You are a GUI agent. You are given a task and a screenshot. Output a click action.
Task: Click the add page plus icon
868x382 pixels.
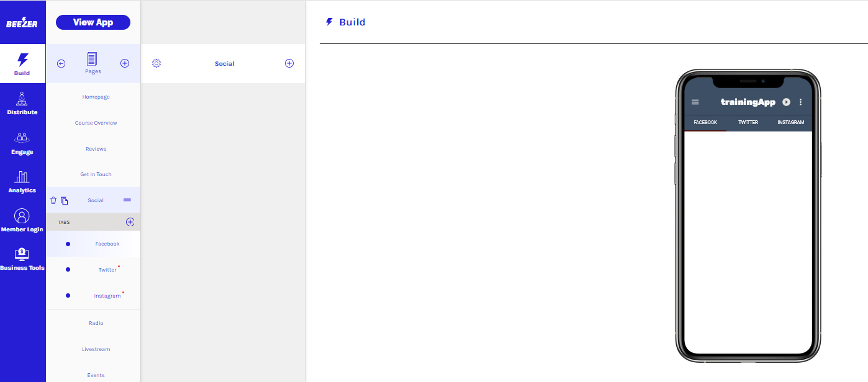[124, 63]
